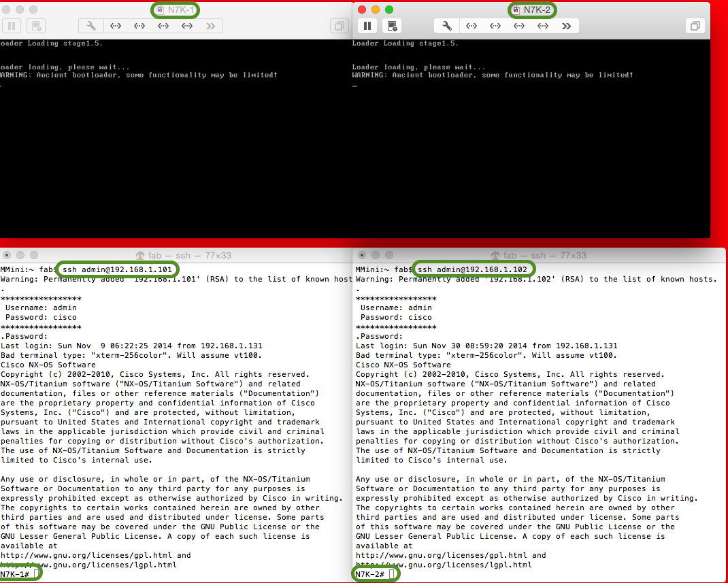Click 'WARNING: Ancient bootloader' line in N7K-2
Screen dimensions: 728x583
click(x=493, y=75)
